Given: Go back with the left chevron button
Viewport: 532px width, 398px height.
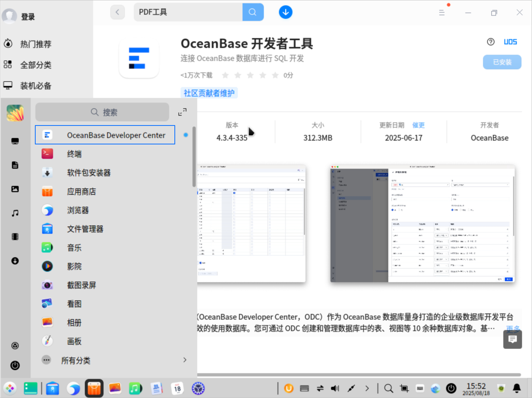Looking at the screenshot, I should pos(118,12).
